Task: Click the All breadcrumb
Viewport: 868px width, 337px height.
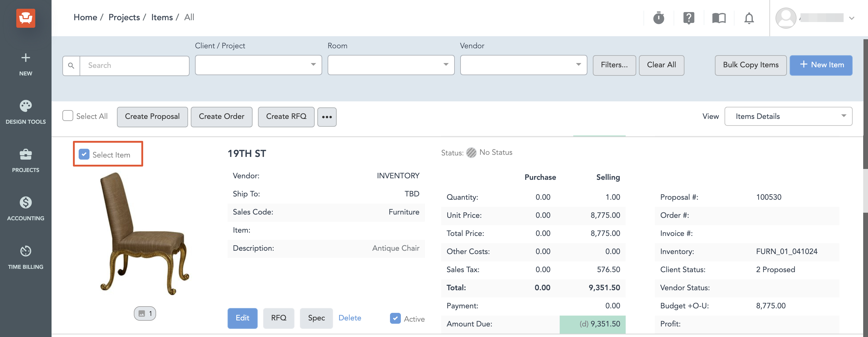Action: pyautogui.click(x=189, y=17)
